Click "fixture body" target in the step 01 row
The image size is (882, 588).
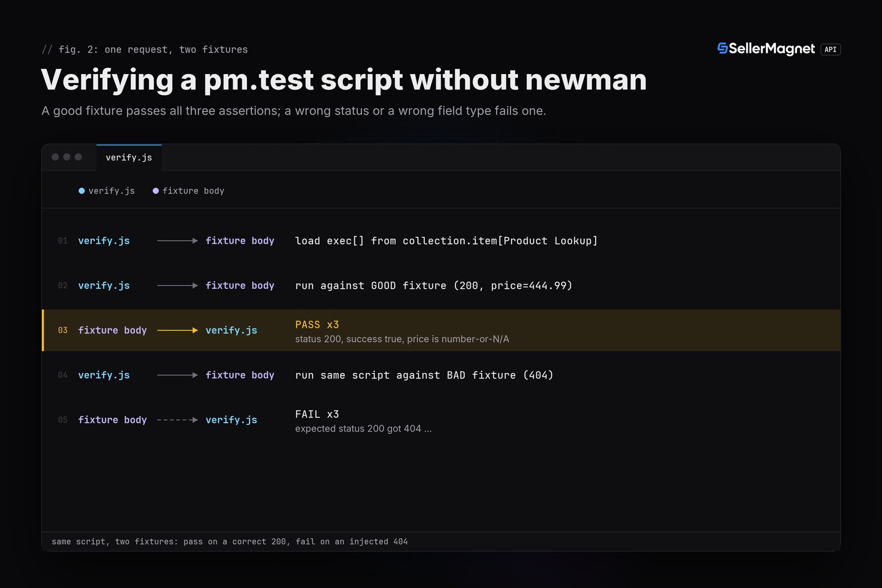coord(240,241)
